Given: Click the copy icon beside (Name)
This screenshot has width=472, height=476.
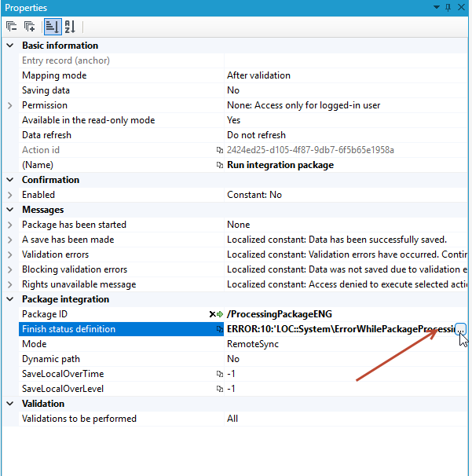Looking at the screenshot, I should 219,165.
